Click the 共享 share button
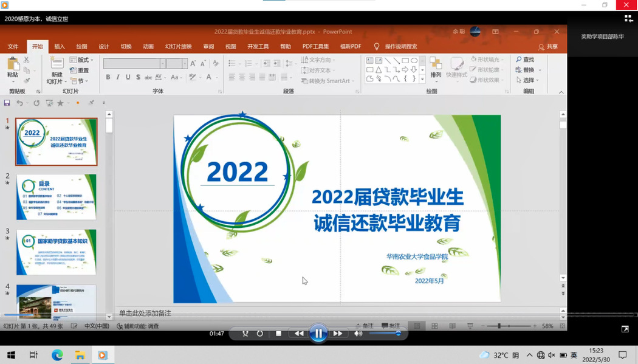 [x=548, y=47]
